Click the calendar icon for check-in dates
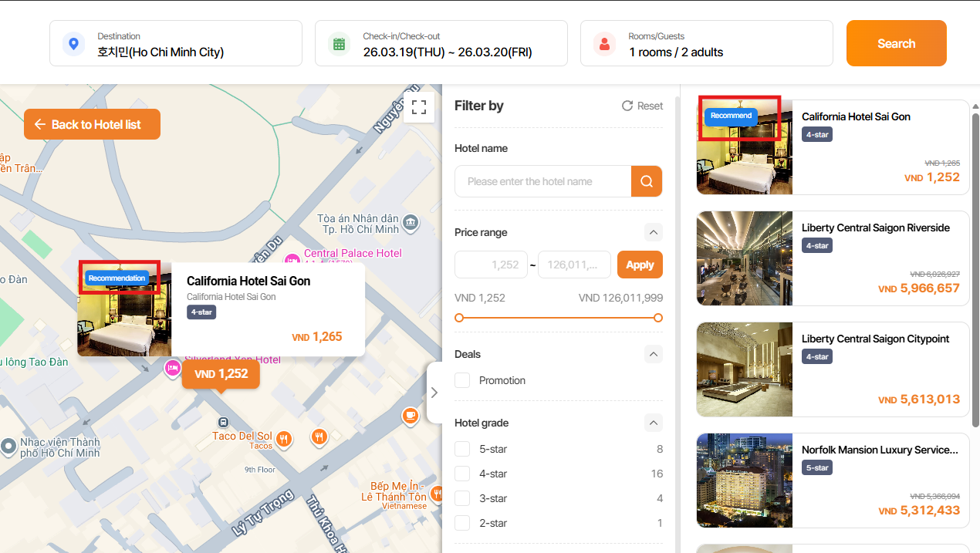Screen dimensions: 980x553 point(339,44)
